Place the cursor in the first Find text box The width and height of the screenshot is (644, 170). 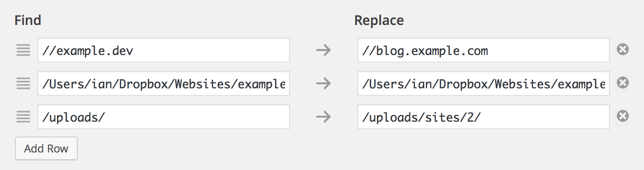[163, 50]
